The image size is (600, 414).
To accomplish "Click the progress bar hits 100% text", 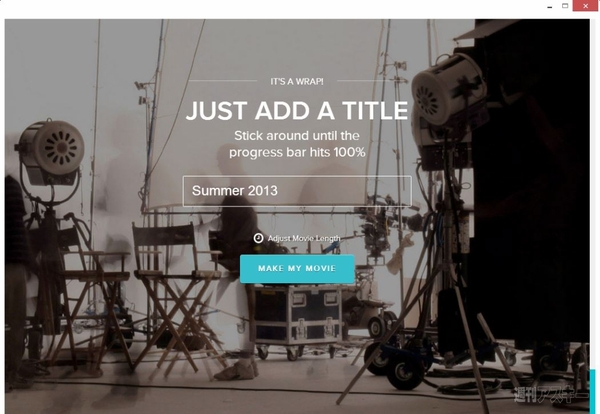I will pos(297,152).
